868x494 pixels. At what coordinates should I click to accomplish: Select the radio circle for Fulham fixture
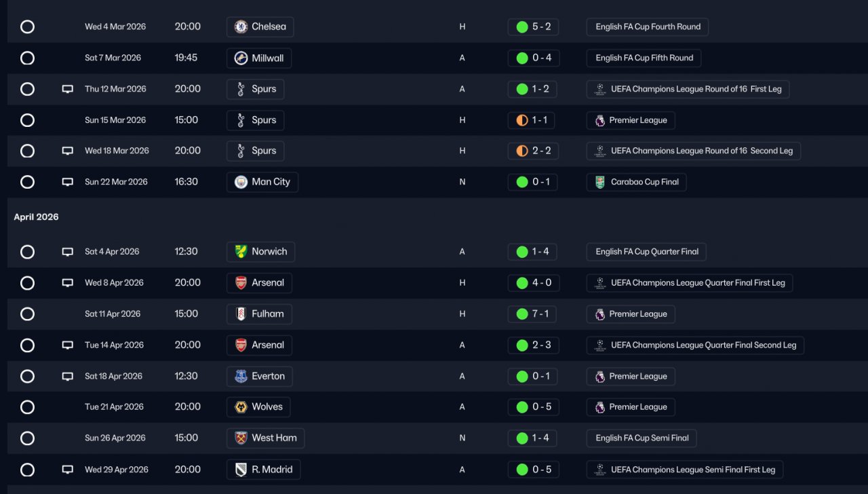(x=27, y=314)
